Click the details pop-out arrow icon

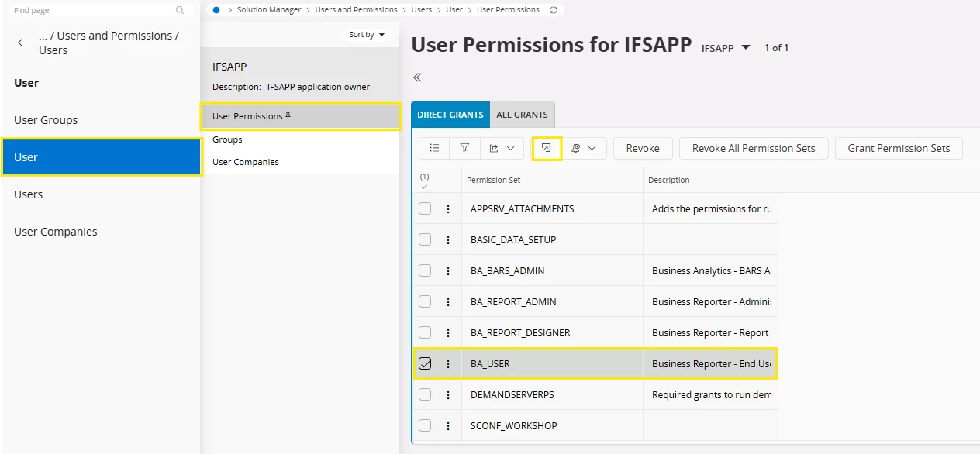(547, 148)
